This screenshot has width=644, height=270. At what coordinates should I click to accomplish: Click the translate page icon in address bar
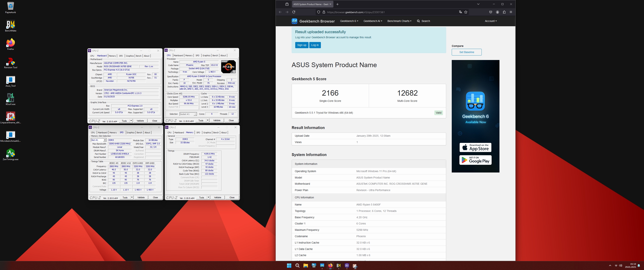(x=460, y=12)
